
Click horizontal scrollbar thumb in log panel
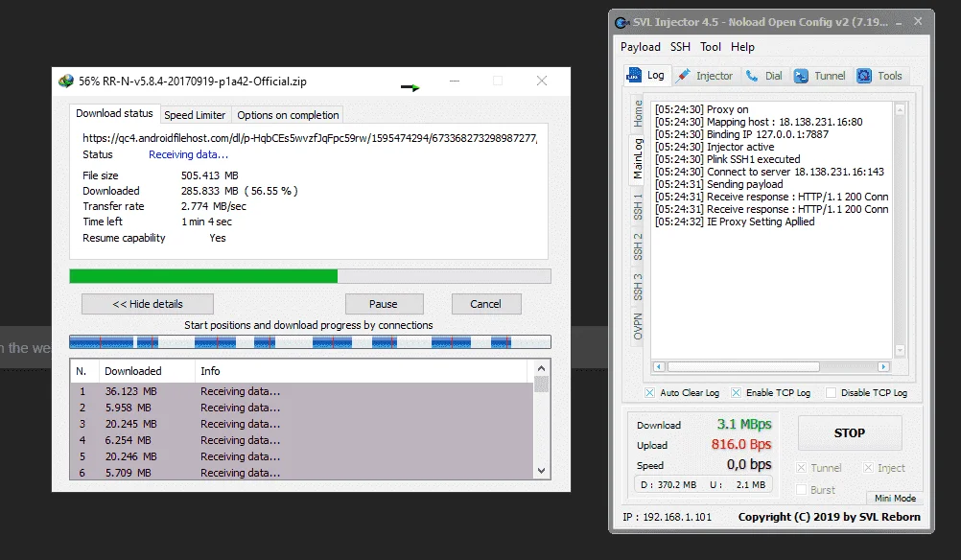coord(743,366)
